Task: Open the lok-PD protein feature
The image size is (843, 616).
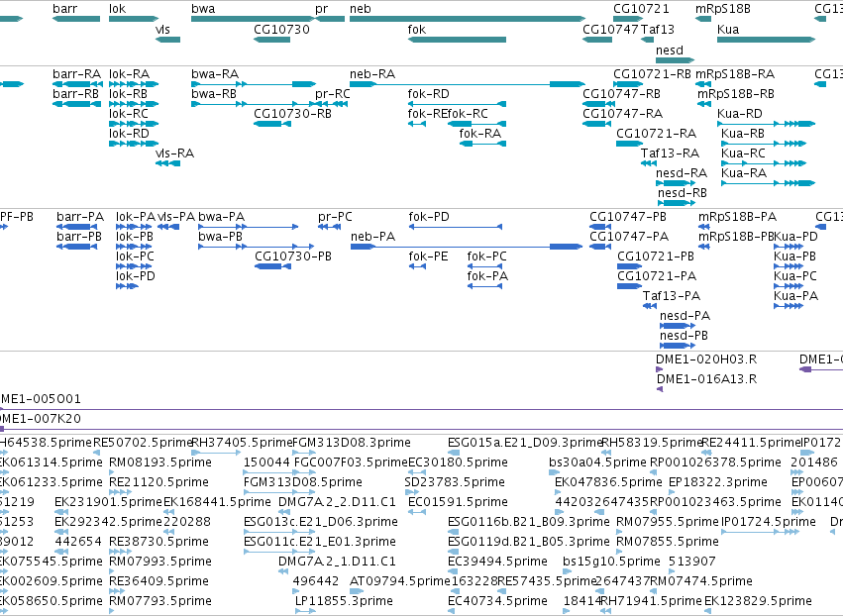Action: [x=127, y=286]
